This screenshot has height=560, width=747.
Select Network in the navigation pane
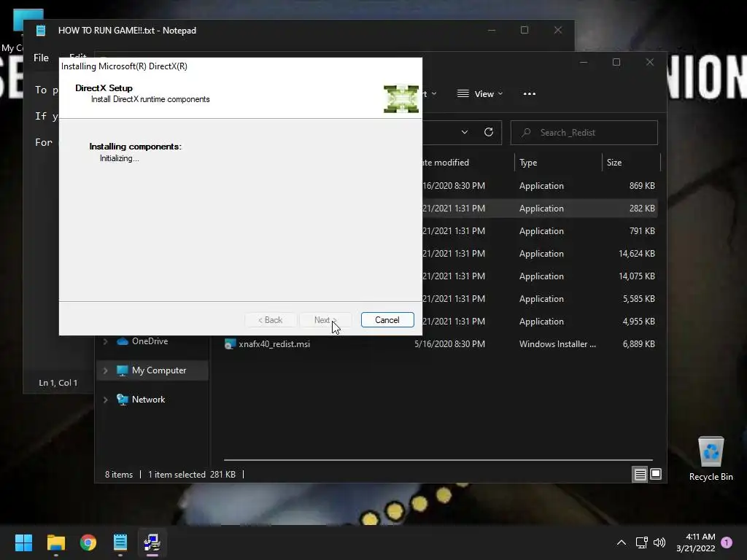pyautogui.click(x=148, y=400)
